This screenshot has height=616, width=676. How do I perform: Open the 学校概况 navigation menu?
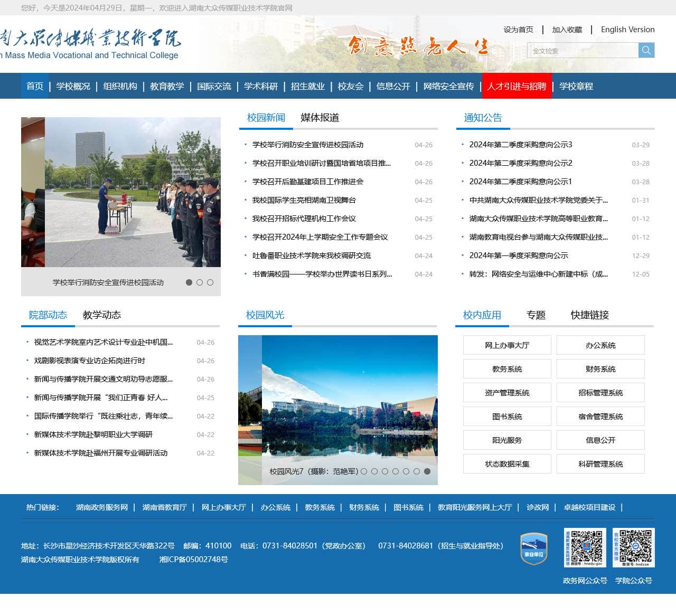click(x=73, y=86)
